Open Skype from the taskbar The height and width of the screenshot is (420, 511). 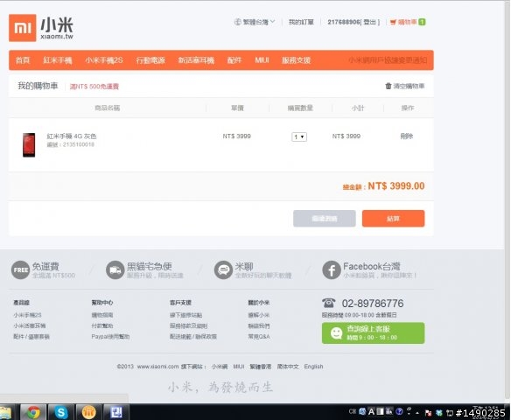tap(61, 412)
